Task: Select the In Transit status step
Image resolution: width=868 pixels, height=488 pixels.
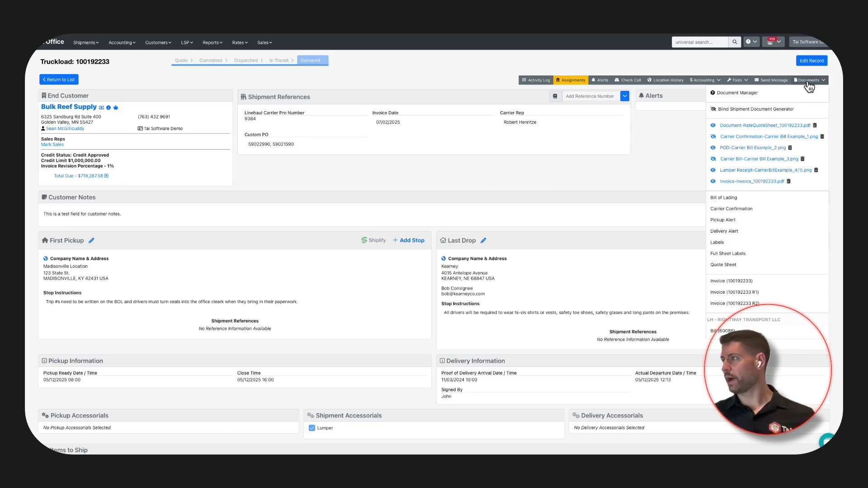Action: [x=279, y=61]
